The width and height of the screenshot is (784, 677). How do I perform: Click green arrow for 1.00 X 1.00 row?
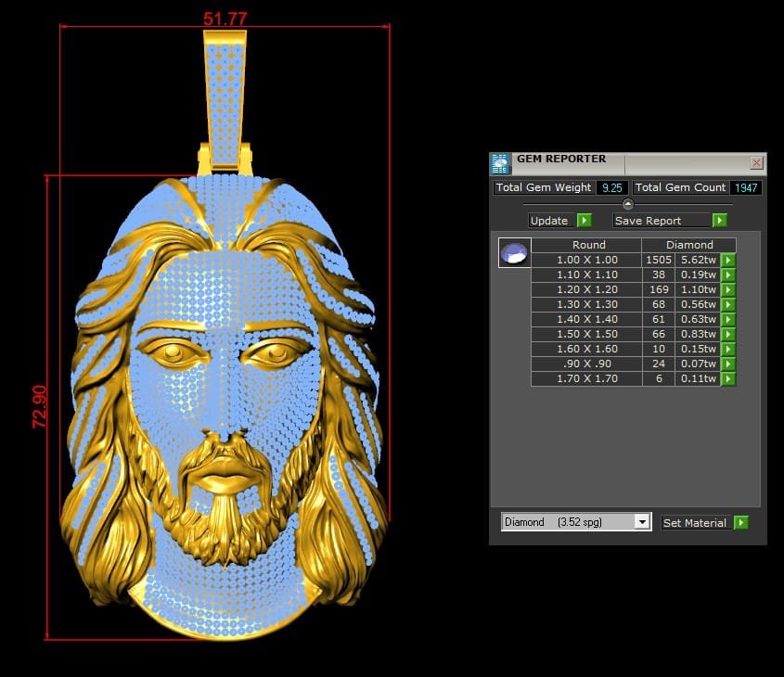(728, 261)
